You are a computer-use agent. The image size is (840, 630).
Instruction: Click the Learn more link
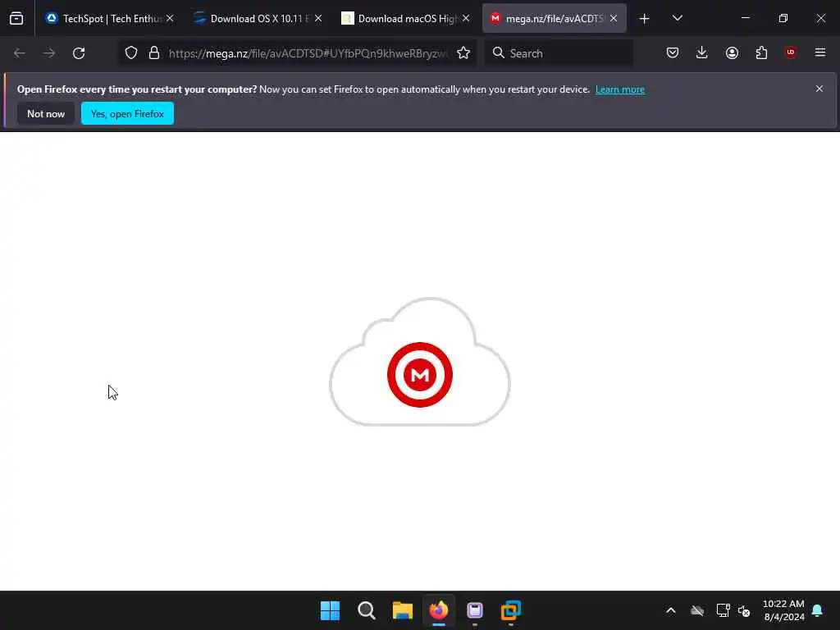pyautogui.click(x=620, y=89)
